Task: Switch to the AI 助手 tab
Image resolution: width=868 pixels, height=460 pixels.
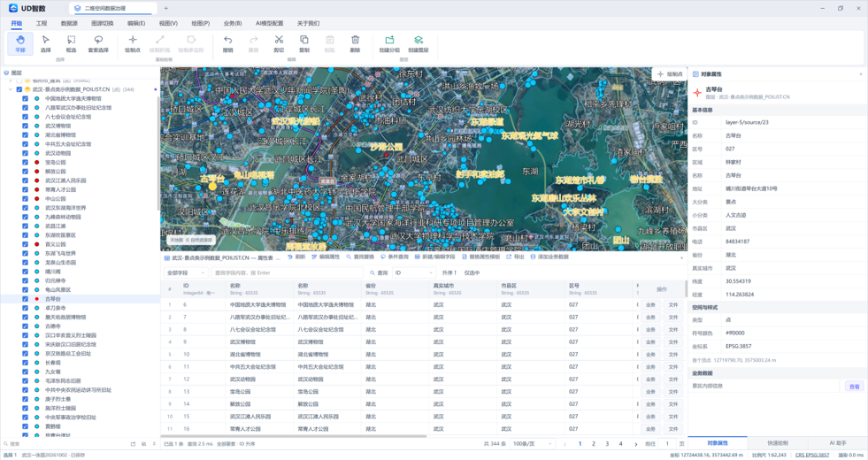Action: coord(838,443)
